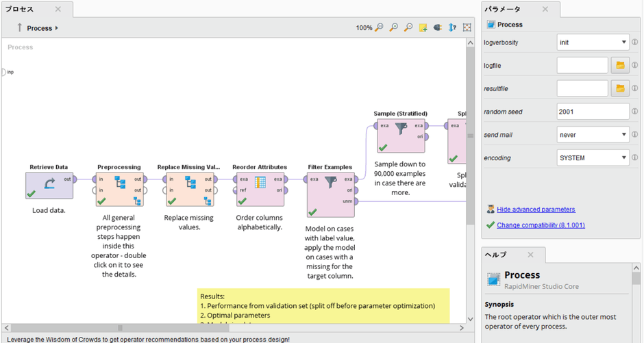
Task: Click the operator execution order icon
Action: [x=452, y=28]
